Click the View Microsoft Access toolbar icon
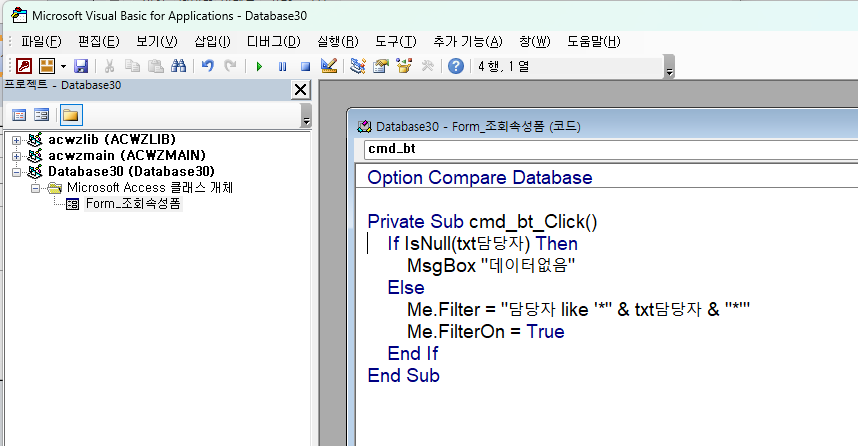The width and height of the screenshot is (858, 446). (x=24, y=66)
